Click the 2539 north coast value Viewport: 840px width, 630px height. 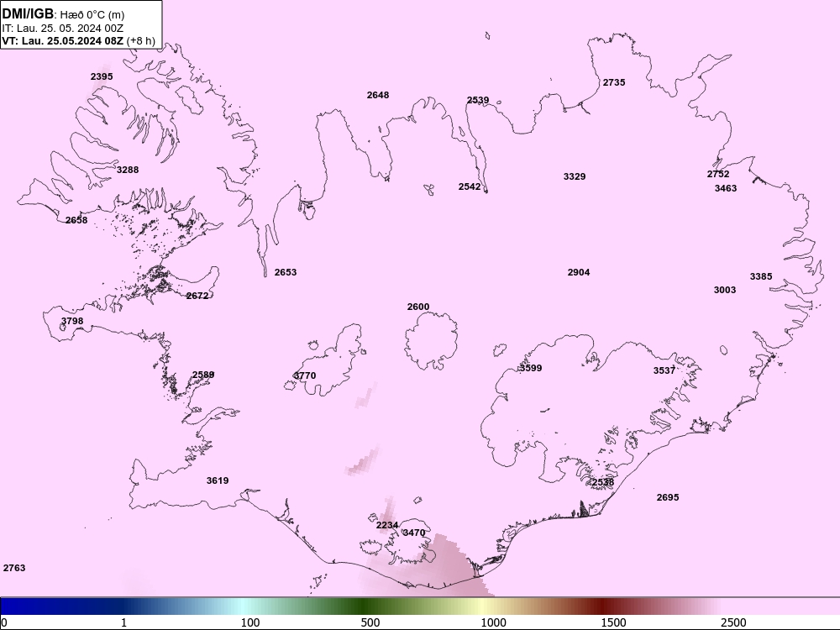click(478, 100)
